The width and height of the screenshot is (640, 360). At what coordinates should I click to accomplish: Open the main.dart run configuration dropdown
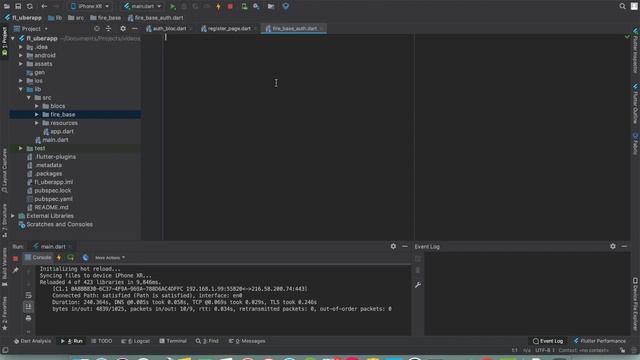[x=142, y=6]
